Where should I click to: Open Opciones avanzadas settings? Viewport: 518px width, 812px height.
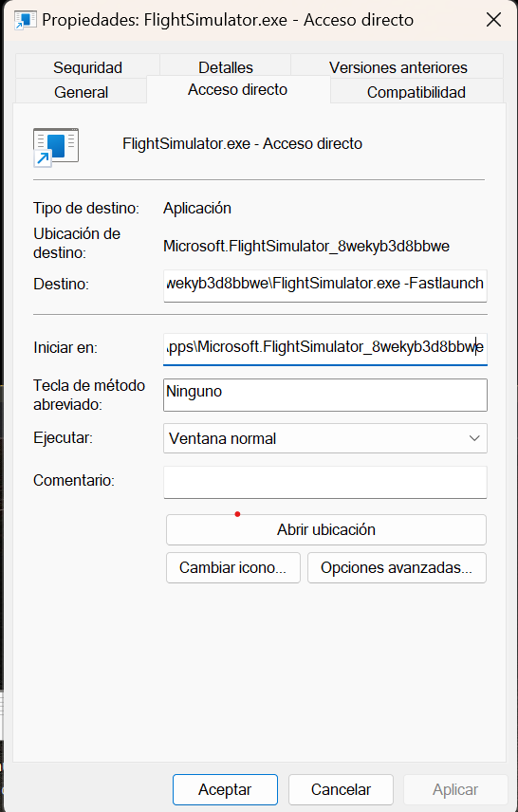tap(397, 568)
